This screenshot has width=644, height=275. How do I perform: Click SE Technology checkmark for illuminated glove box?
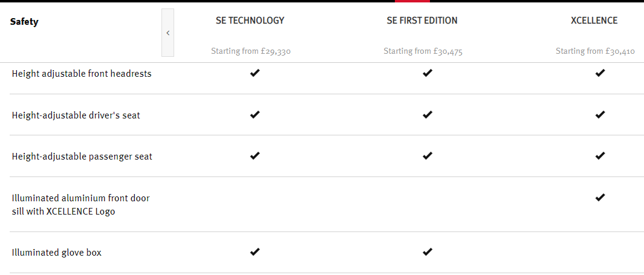pos(255,251)
